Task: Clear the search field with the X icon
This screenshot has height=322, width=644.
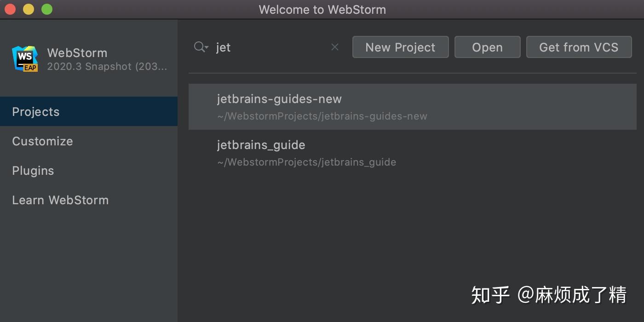Action: tap(334, 47)
